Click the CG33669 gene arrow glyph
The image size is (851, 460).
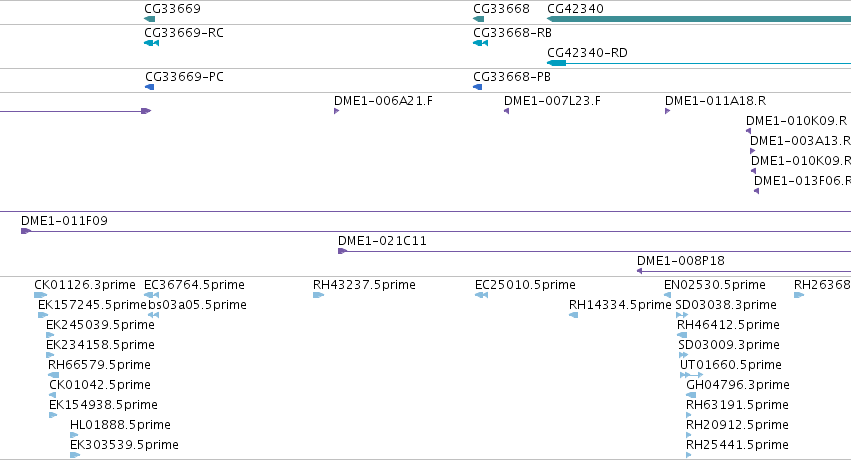coord(150,19)
